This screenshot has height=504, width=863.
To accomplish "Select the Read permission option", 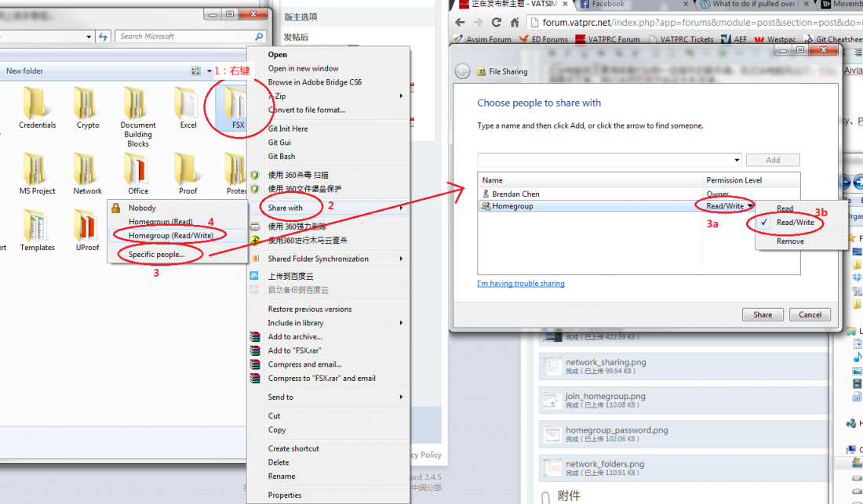I will 785,208.
